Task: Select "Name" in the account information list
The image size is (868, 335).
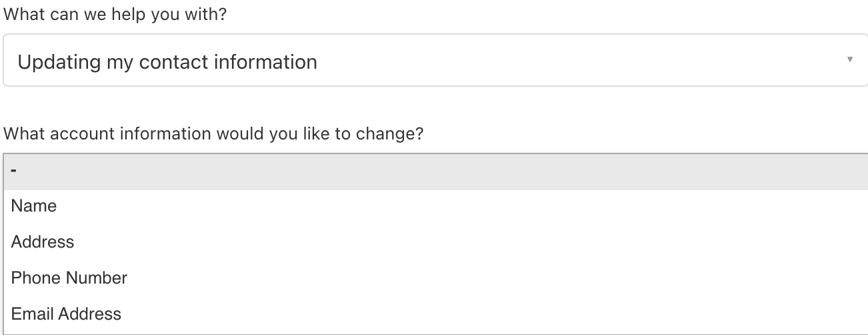Action: 34,206
